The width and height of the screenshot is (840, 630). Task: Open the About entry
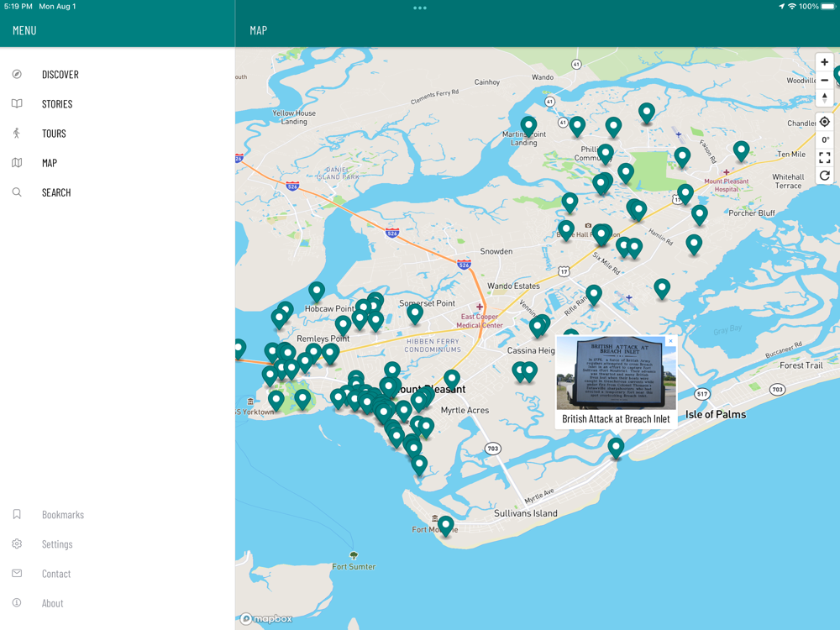click(118, 602)
